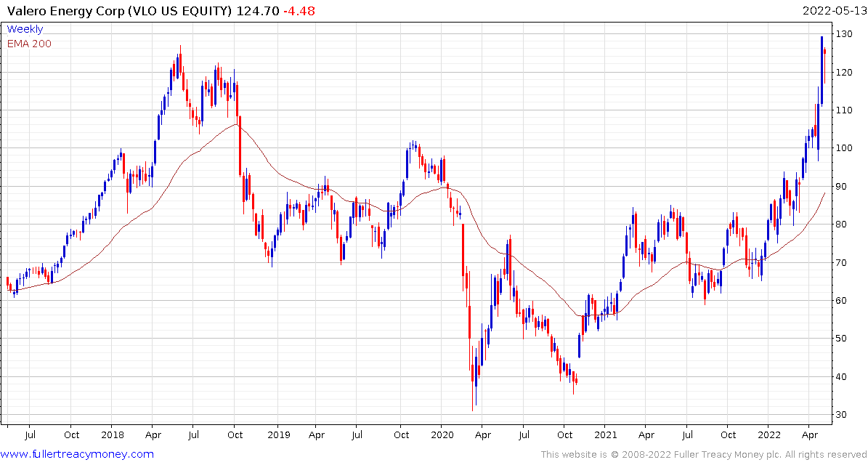
Task: Click the price change -4.48
Action: [299, 10]
